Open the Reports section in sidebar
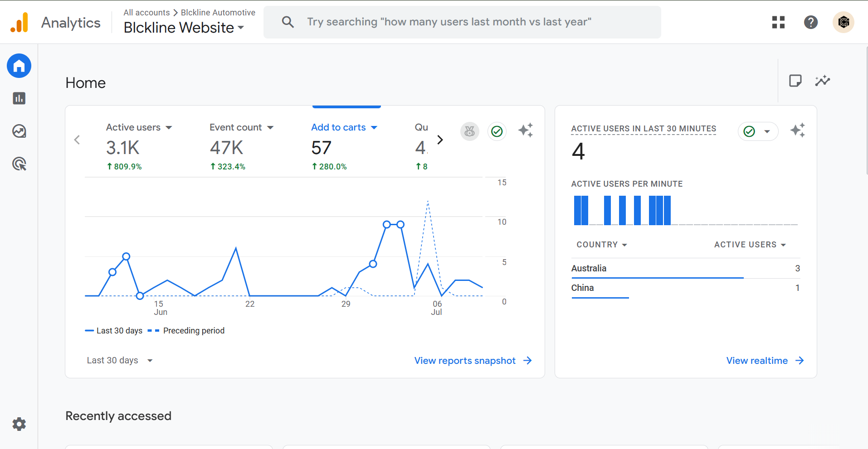 tap(19, 98)
